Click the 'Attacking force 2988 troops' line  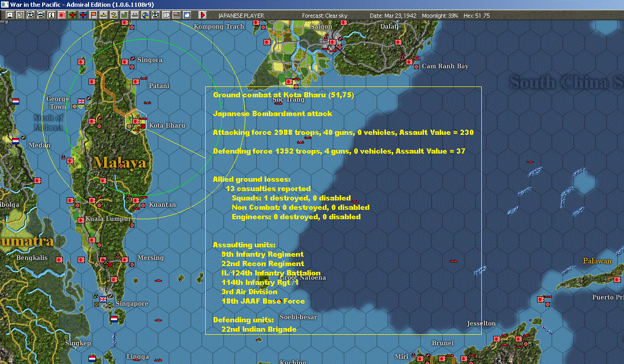[343, 132]
